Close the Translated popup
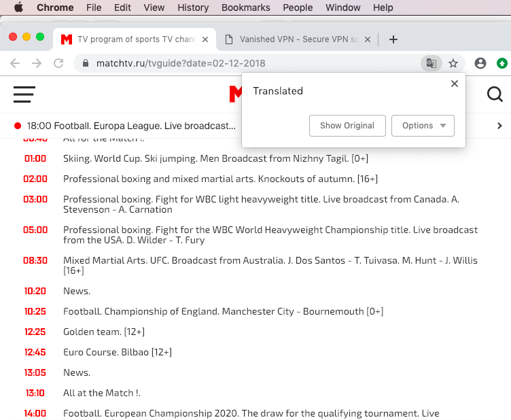The width and height of the screenshot is (511, 420). pos(455,84)
